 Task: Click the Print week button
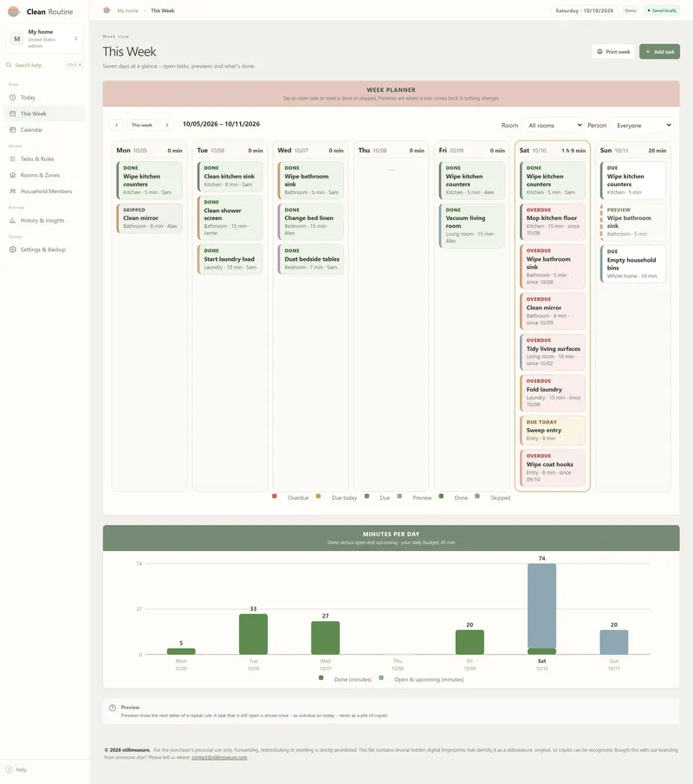click(x=613, y=51)
